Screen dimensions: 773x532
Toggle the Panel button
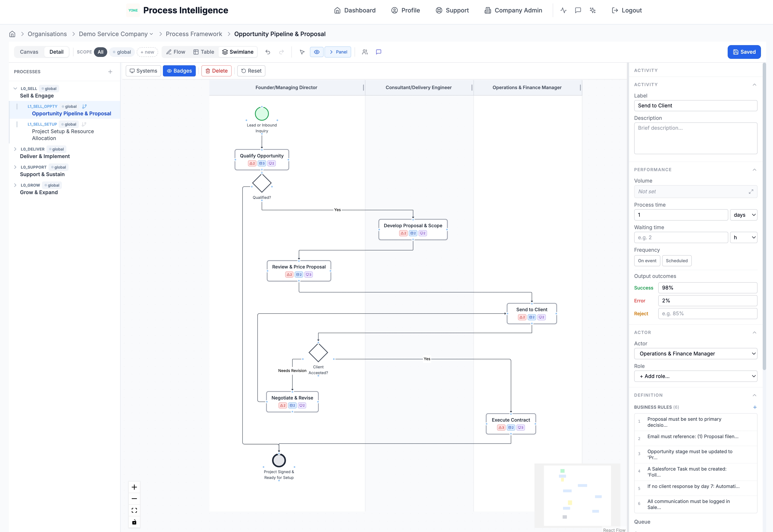(338, 52)
